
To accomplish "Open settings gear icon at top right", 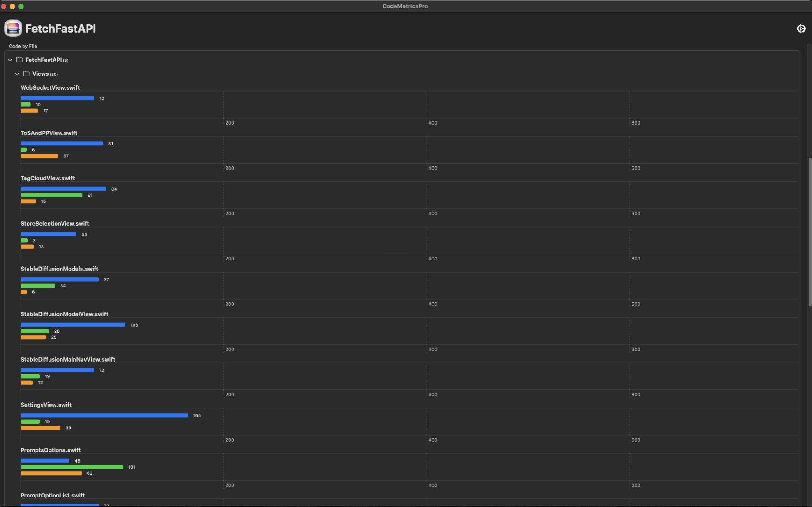I will [801, 29].
